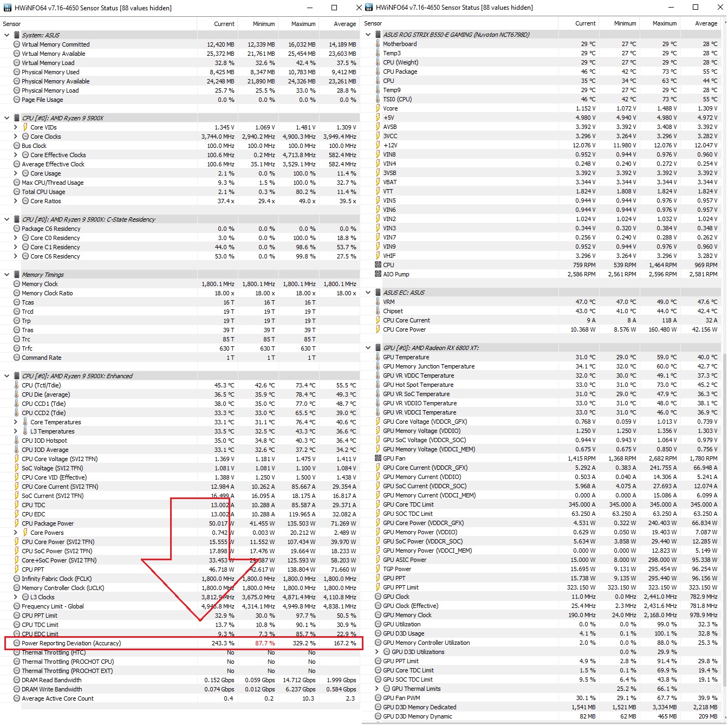Screen dimensions: 728x725
Task: Click the Average column header in left window
Action: pos(339,24)
